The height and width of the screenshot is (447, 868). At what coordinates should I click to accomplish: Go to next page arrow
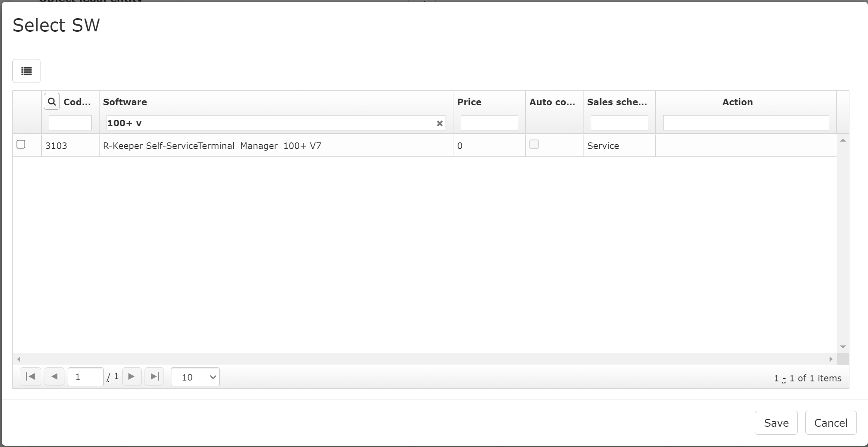[x=132, y=376]
